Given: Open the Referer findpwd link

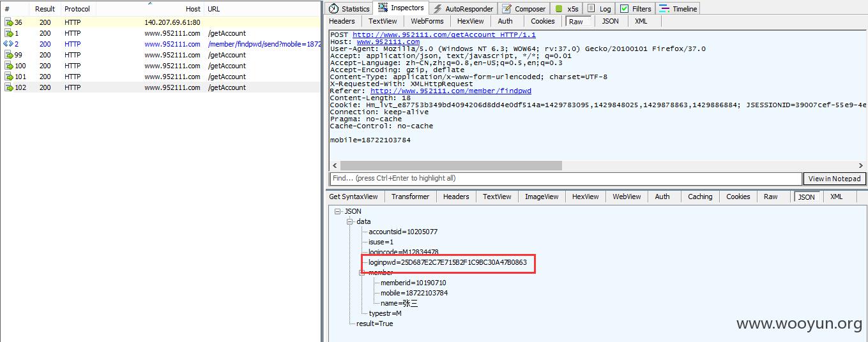Looking at the screenshot, I should click(x=451, y=91).
